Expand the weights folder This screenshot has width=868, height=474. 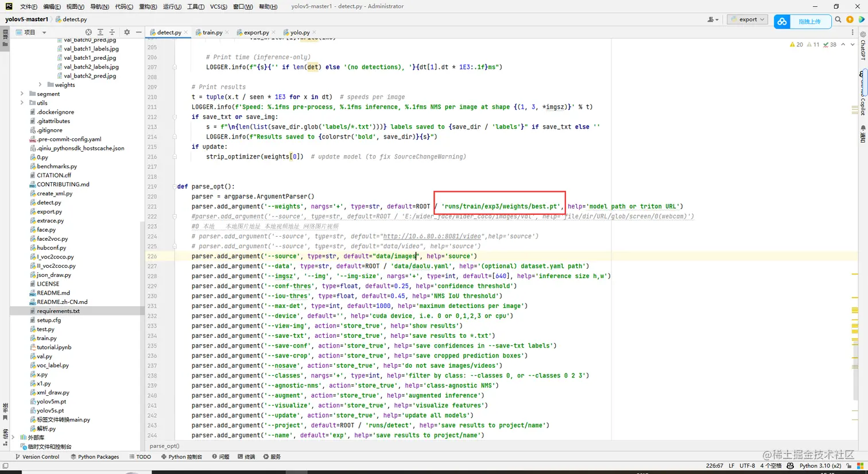40,85
